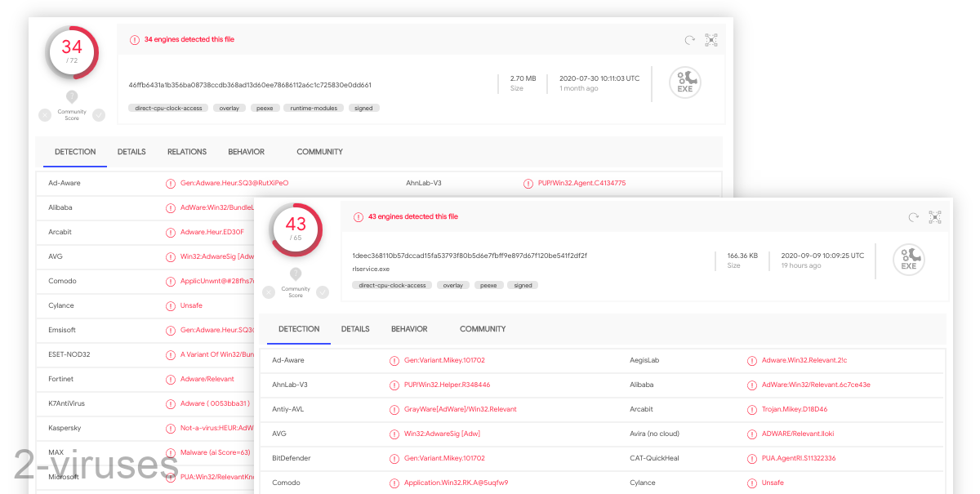Select the file hash starting with 1deec368110b

coord(470,256)
